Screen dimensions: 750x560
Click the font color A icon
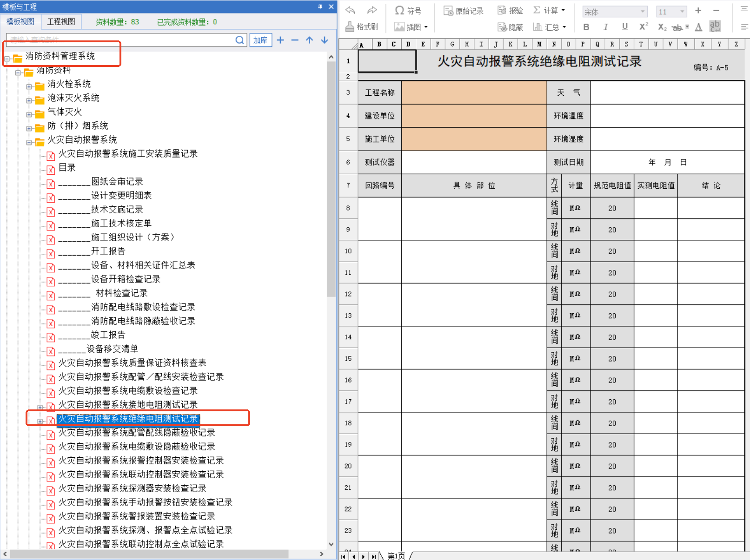(x=698, y=27)
